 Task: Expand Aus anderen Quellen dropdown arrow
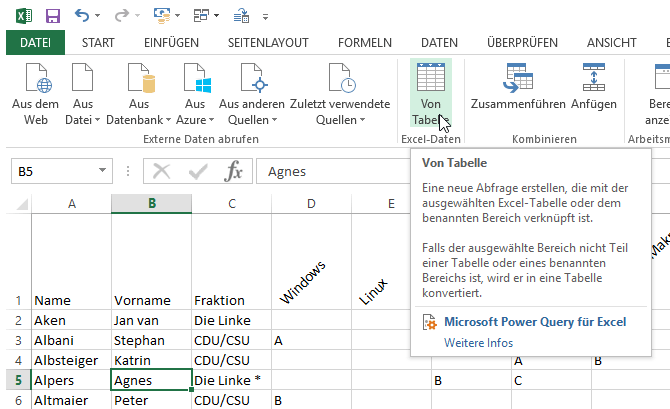pos(274,120)
